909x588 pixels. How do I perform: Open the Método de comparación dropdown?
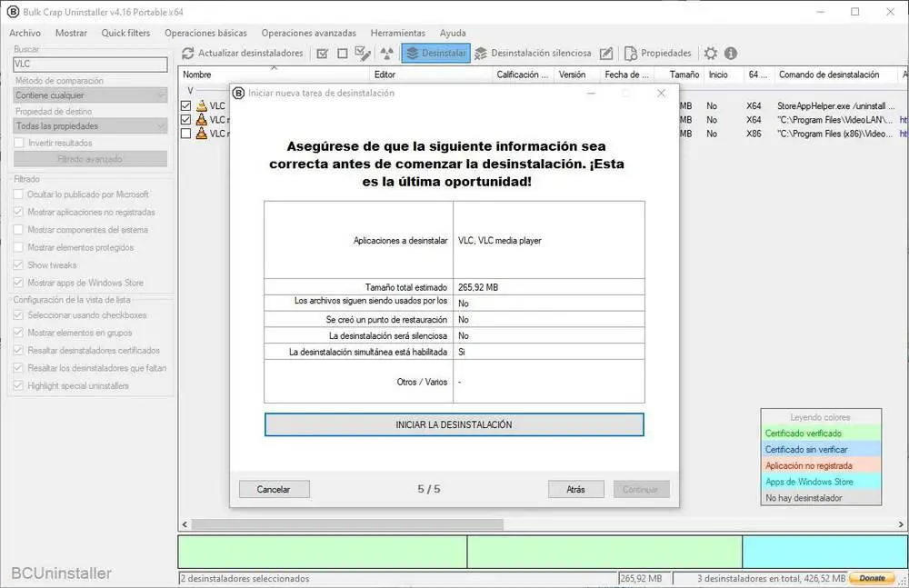(x=90, y=95)
